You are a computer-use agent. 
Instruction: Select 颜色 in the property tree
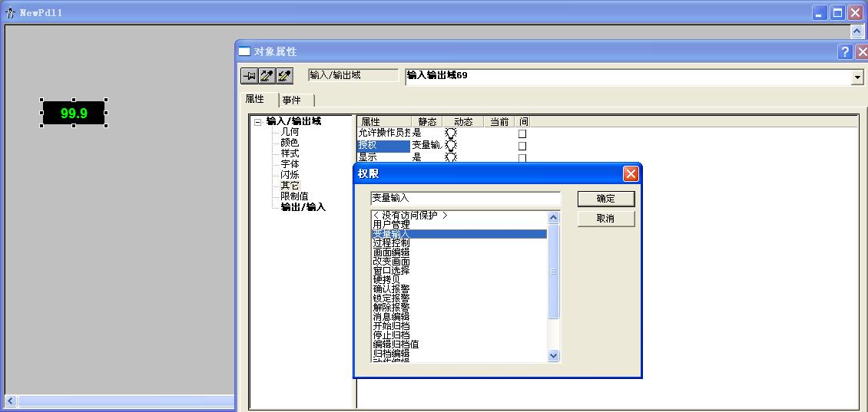(x=290, y=143)
